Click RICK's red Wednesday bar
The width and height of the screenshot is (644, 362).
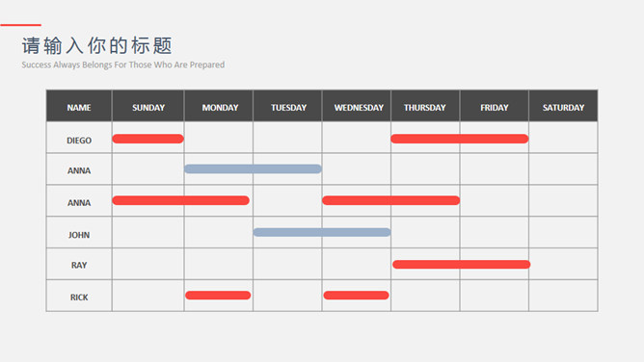click(356, 296)
